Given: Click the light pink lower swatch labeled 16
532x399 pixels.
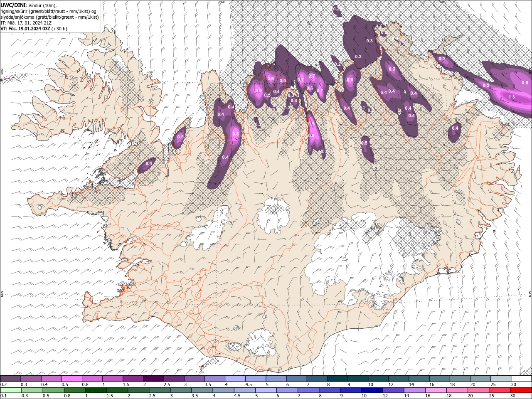Looking at the screenshot, I should 436,390.
